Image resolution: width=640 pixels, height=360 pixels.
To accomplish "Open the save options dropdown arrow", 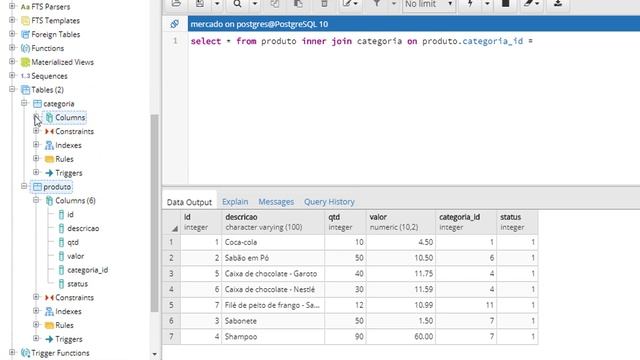I will tap(217, 4).
